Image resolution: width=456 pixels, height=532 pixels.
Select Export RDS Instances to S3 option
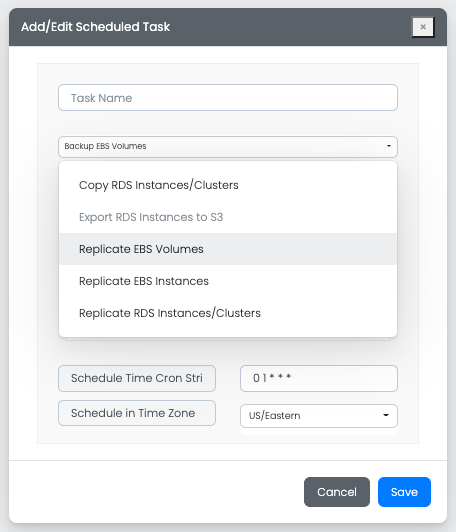(x=228, y=217)
